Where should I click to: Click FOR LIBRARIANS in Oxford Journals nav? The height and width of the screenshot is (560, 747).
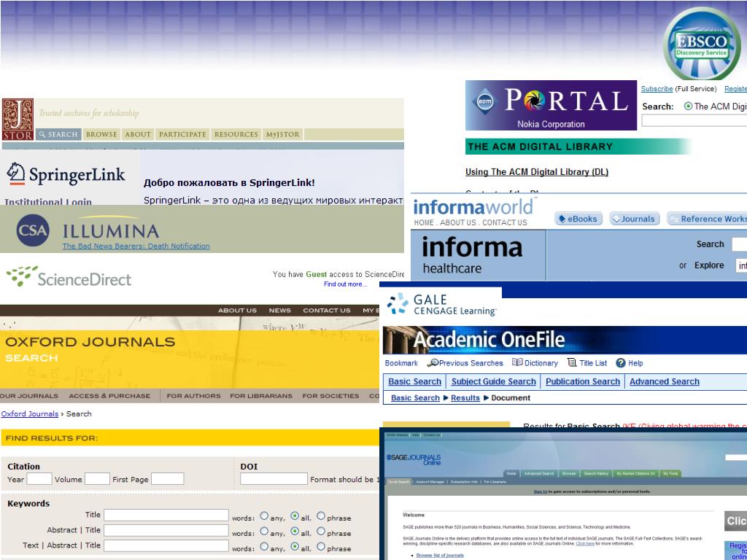tap(261, 396)
